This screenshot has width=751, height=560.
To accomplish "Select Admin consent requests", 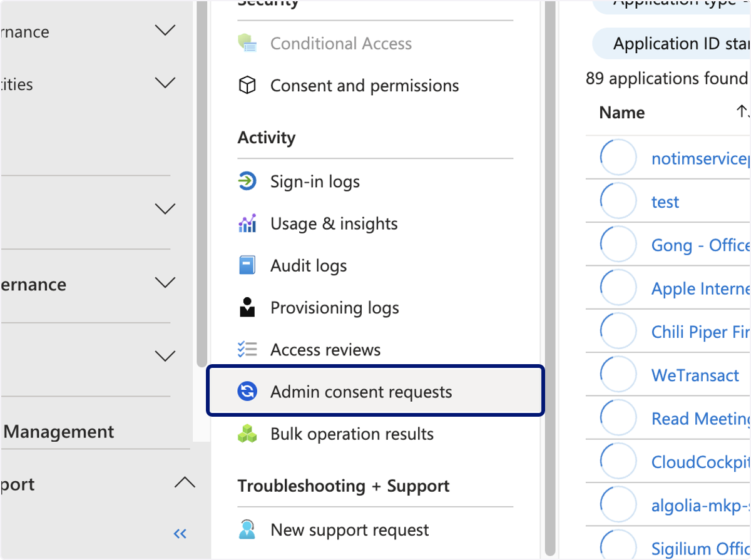I will point(375,392).
